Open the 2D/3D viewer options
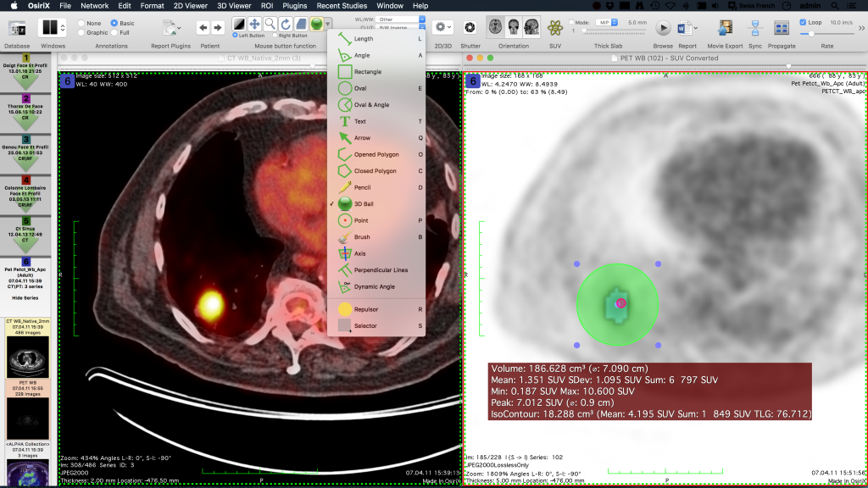Image resolution: width=868 pixels, height=488 pixels. coord(442,25)
